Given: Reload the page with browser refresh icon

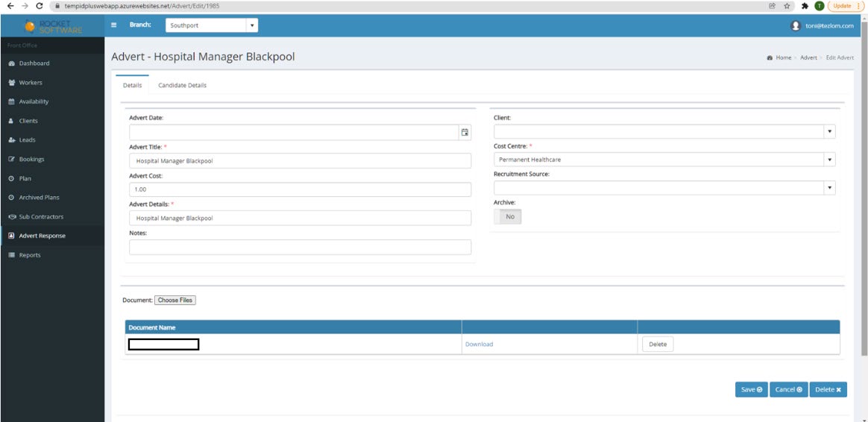Looking at the screenshot, I should coord(39,5).
